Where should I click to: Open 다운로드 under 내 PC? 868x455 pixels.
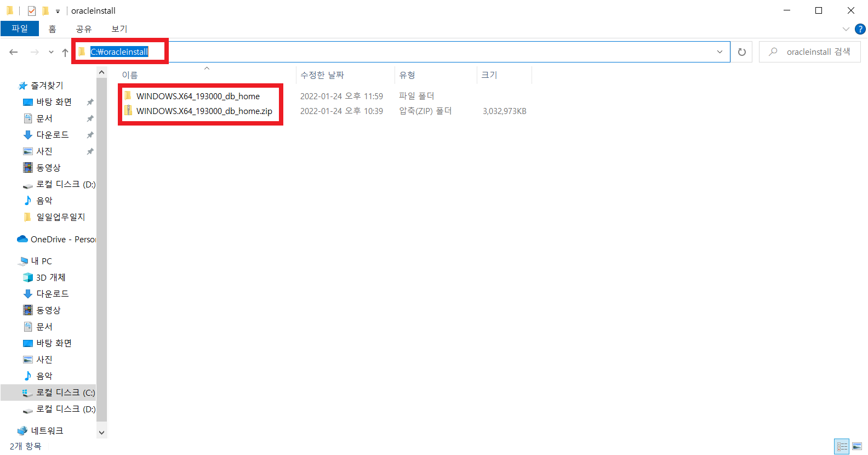(x=52, y=294)
